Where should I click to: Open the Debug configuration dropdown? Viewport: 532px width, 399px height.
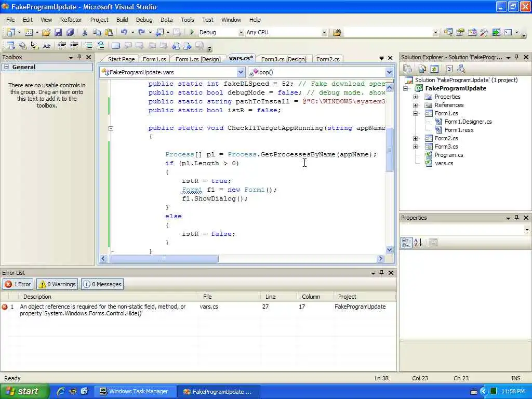(241, 32)
